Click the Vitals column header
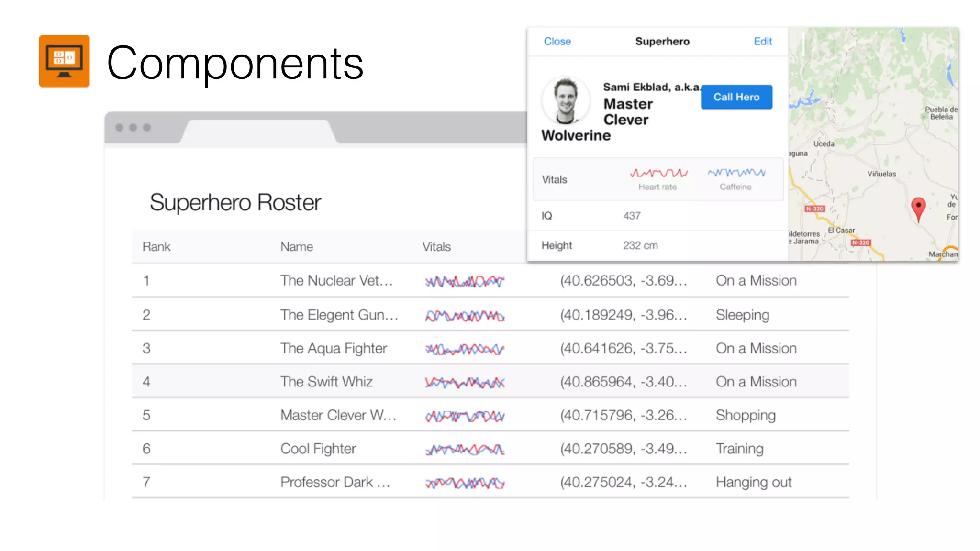980x551 pixels. tap(436, 247)
